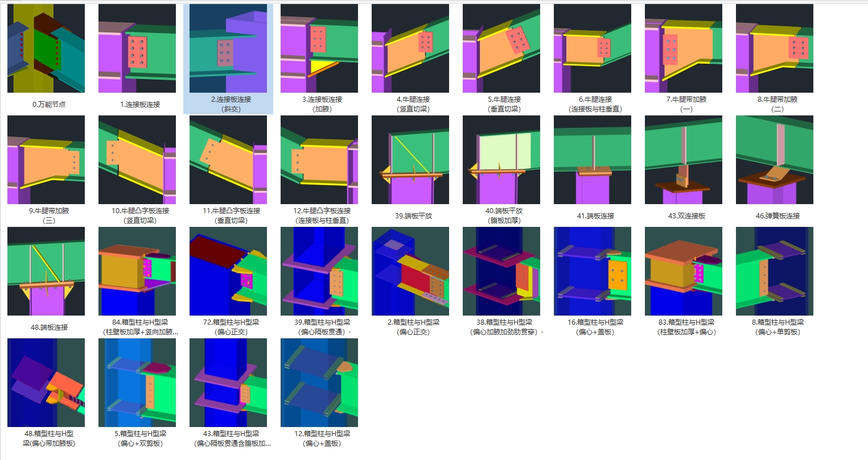Select the 43.双连接板 thumbnail image
Viewport: 868px width, 460px height.
(684, 160)
